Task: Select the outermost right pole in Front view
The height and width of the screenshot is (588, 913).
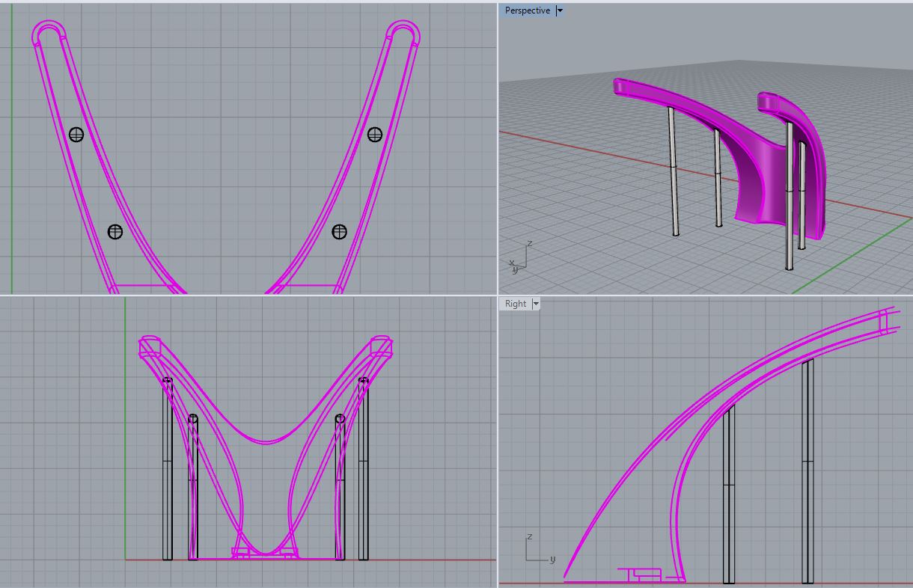Action: click(x=363, y=469)
